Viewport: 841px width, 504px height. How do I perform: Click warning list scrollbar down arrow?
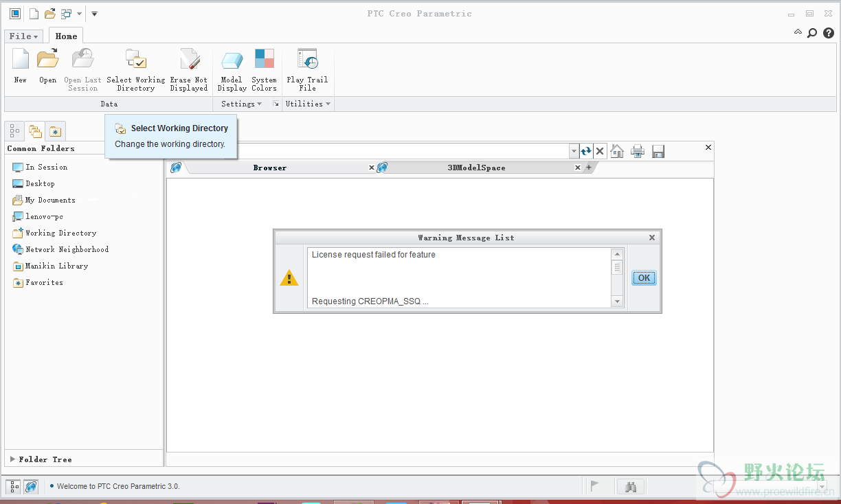coord(617,301)
